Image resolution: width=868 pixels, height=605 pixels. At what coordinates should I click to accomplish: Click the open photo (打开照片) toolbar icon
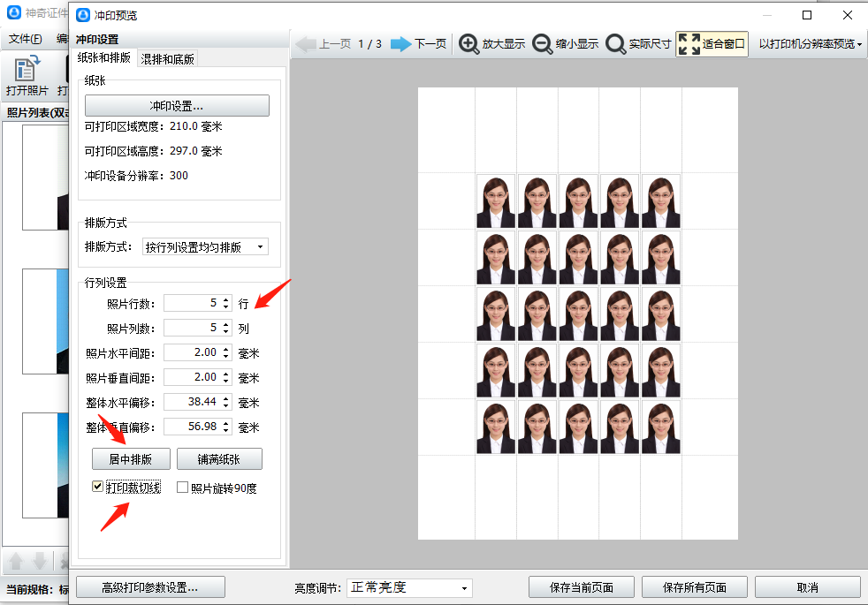coord(27,76)
